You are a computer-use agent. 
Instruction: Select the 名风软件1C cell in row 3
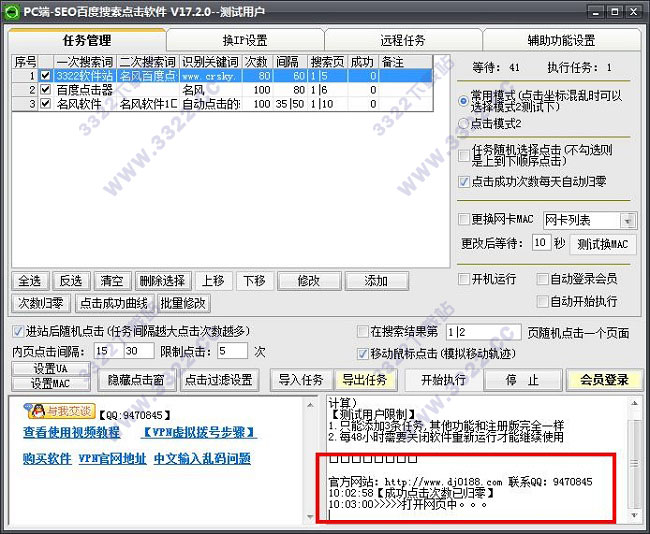pos(148,104)
